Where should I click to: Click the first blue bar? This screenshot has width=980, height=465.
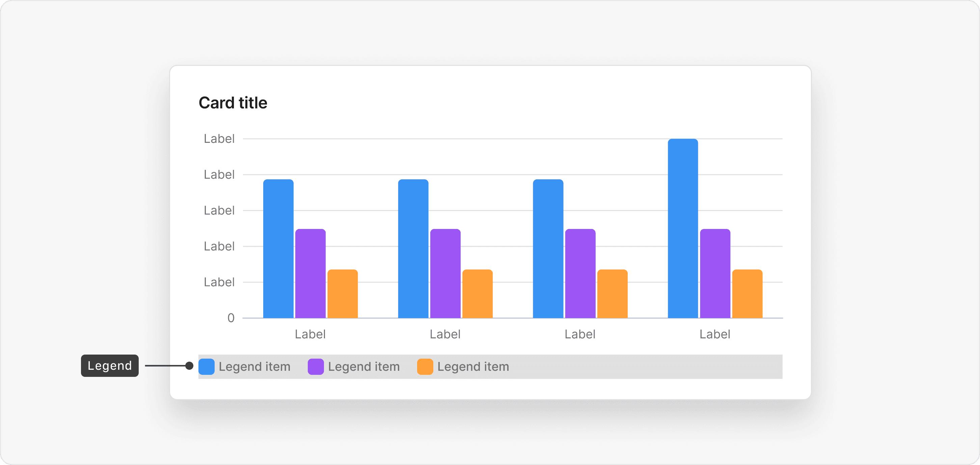pyautogui.click(x=278, y=248)
